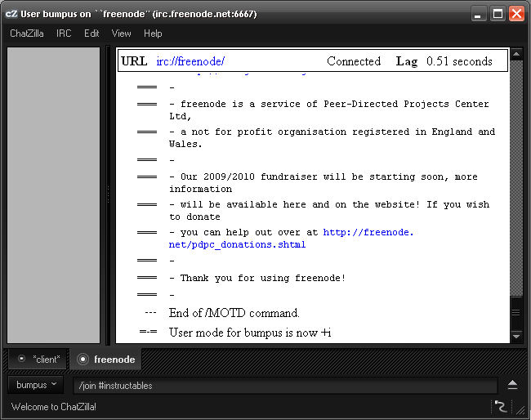Viewport: 531px width, 420px height.
Task: Open the Help menu
Action: (153, 34)
